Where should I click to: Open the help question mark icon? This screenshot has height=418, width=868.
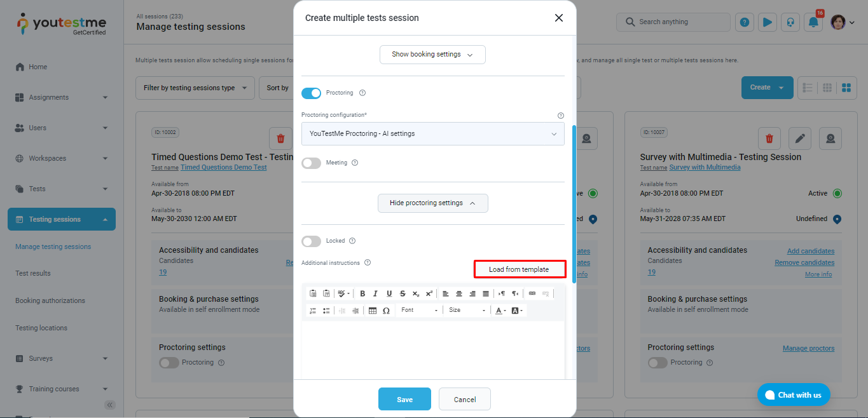745,22
